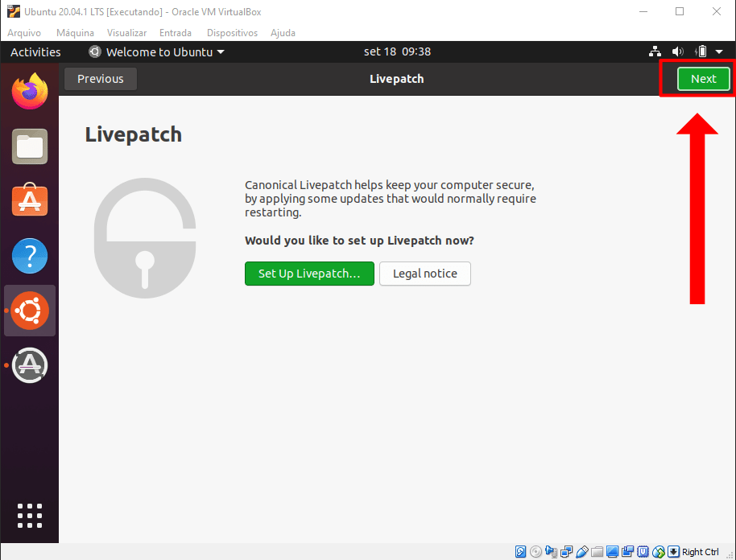The width and height of the screenshot is (736, 560).
Task: Click VirtualBox display indicator icon
Action: [x=612, y=552]
